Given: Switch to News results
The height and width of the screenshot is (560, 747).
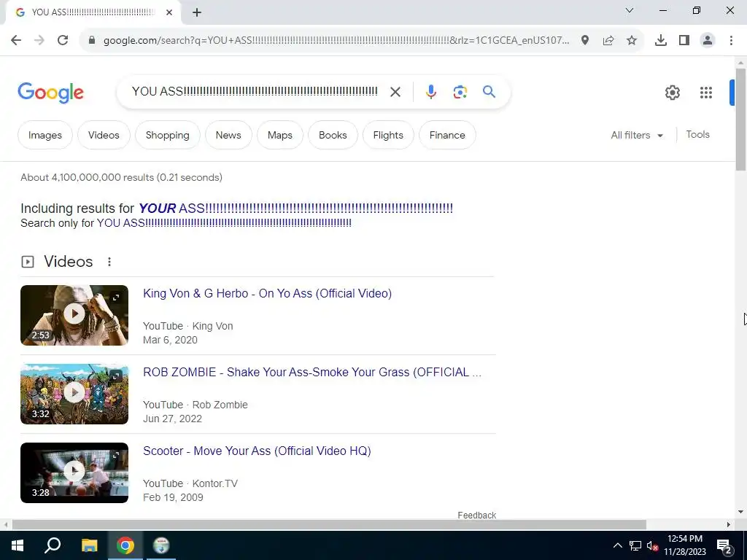Looking at the screenshot, I should click(x=228, y=135).
